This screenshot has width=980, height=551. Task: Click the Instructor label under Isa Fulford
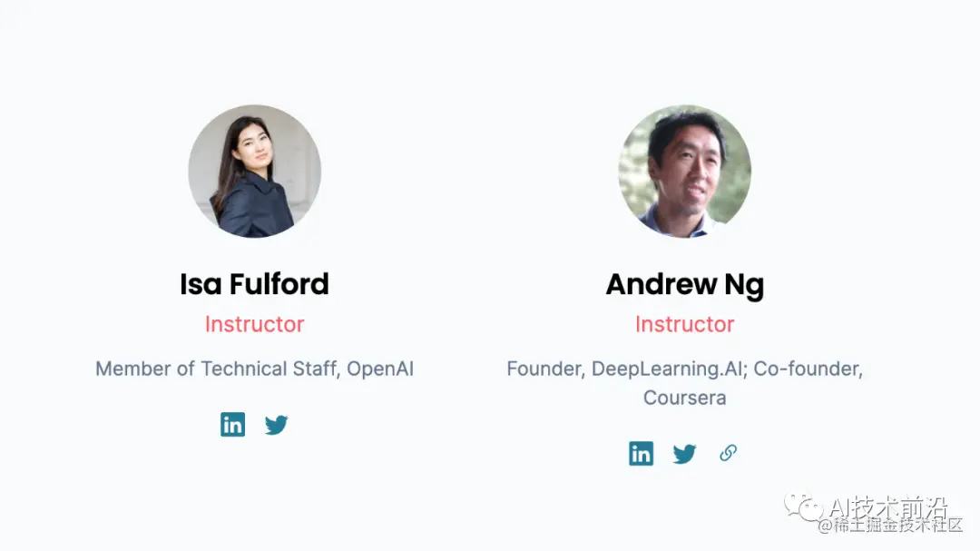tap(254, 324)
